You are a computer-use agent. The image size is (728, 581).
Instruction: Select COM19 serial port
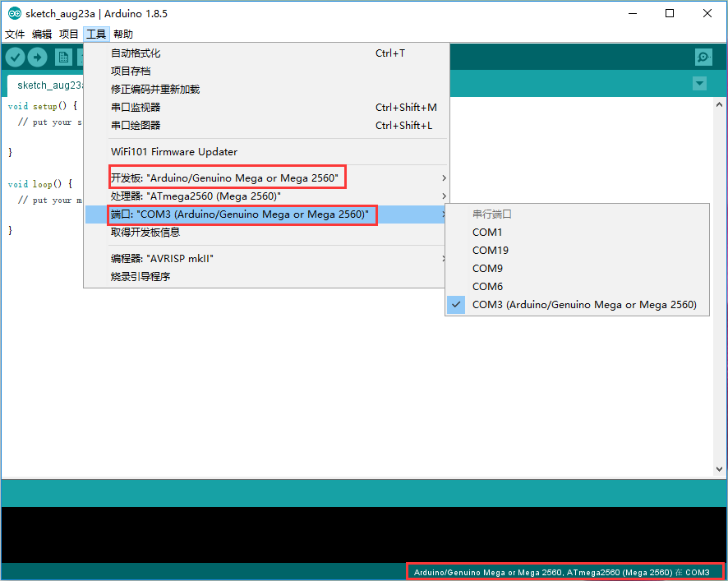coord(577,251)
